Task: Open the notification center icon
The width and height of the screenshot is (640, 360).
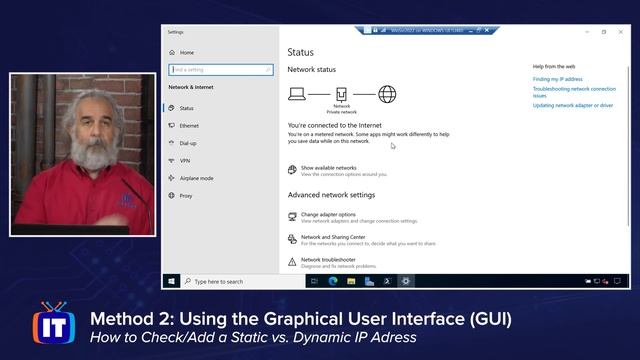Action: pyautogui.click(x=618, y=281)
